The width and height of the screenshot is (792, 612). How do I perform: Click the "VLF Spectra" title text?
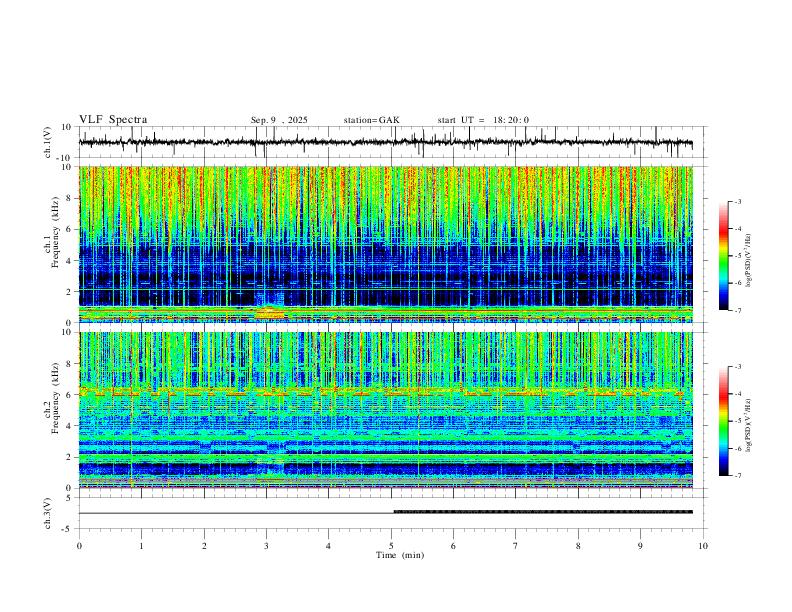click(113, 120)
